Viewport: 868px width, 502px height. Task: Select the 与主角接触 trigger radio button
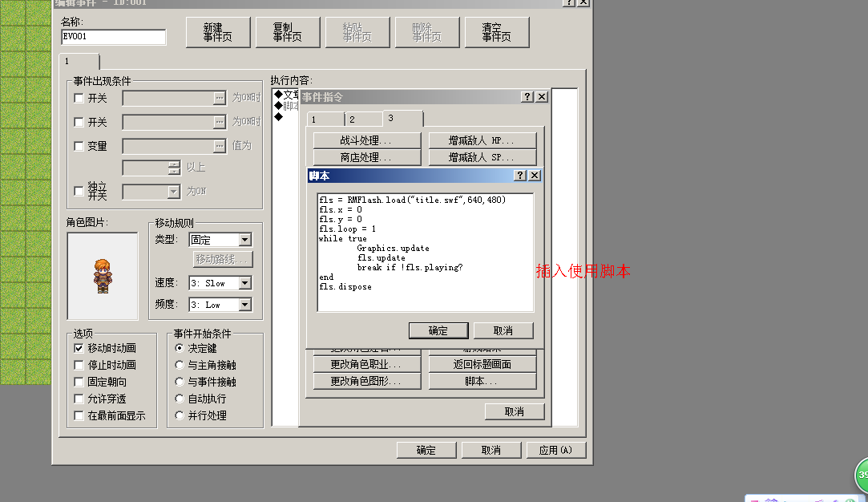click(x=180, y=365)
